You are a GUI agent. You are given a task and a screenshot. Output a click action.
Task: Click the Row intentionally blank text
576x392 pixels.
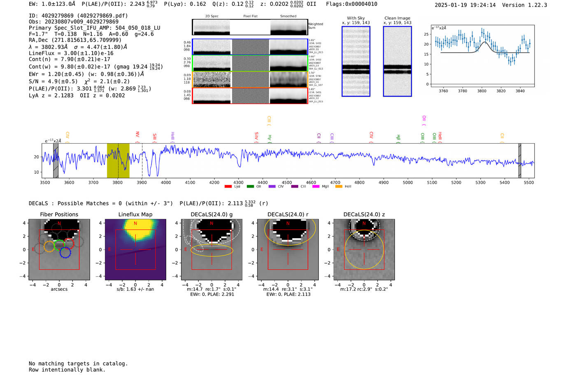coord(67,370)
